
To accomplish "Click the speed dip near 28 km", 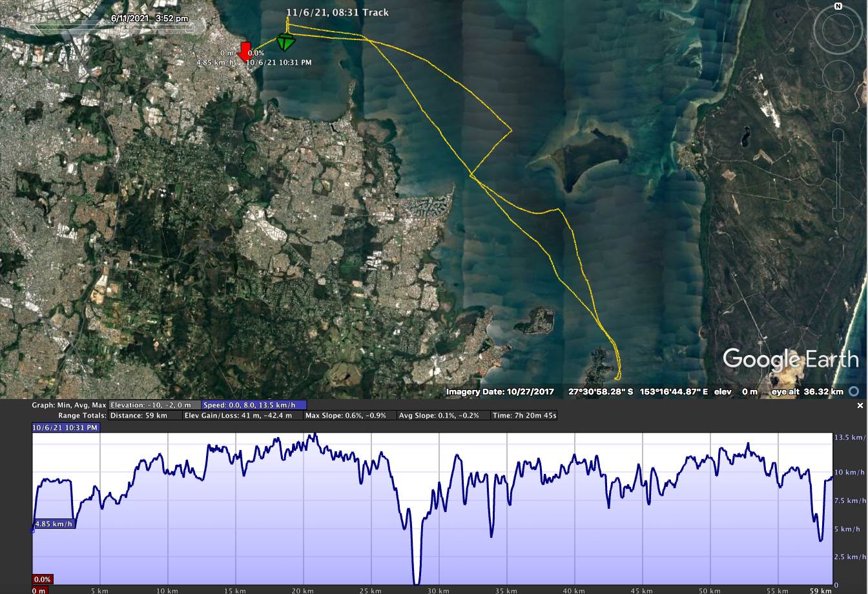I will point(417,579).
